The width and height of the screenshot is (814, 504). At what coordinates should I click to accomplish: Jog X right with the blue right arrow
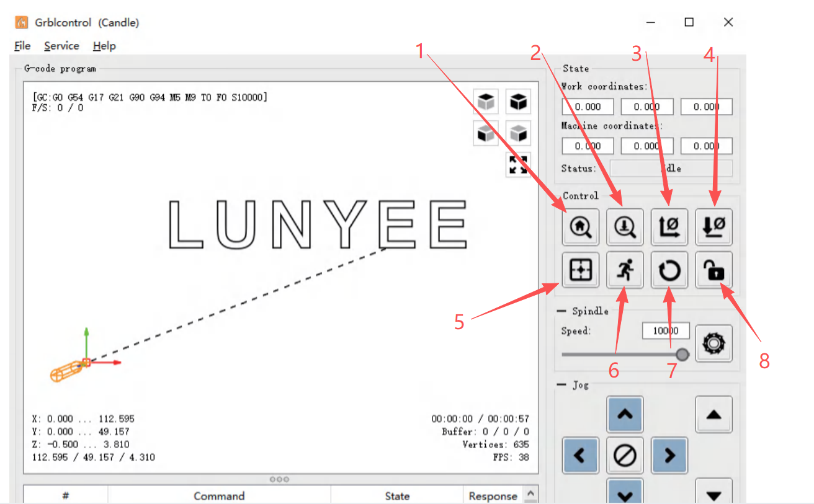669,456
